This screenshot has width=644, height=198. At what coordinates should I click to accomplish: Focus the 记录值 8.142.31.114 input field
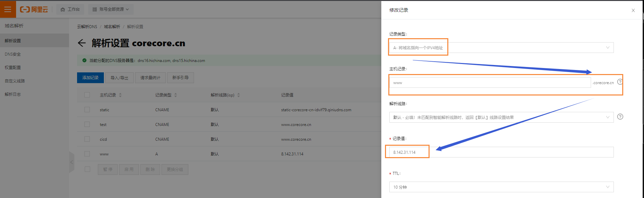point(501,152)
